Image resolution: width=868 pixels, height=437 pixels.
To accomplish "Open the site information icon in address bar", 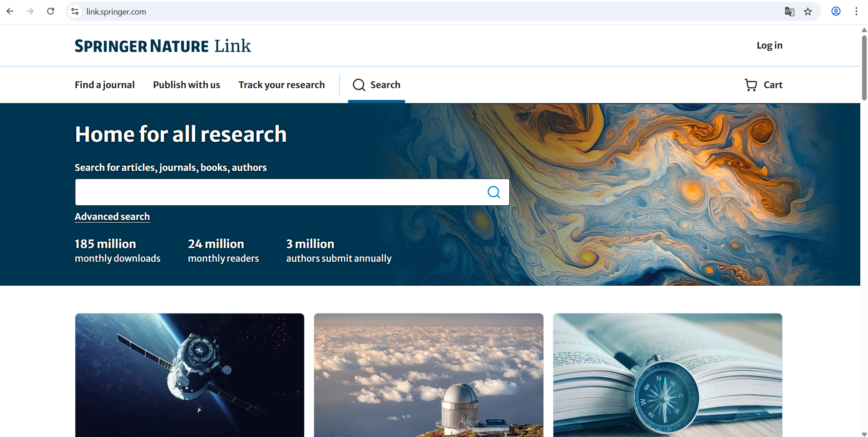I will [75, 11].
